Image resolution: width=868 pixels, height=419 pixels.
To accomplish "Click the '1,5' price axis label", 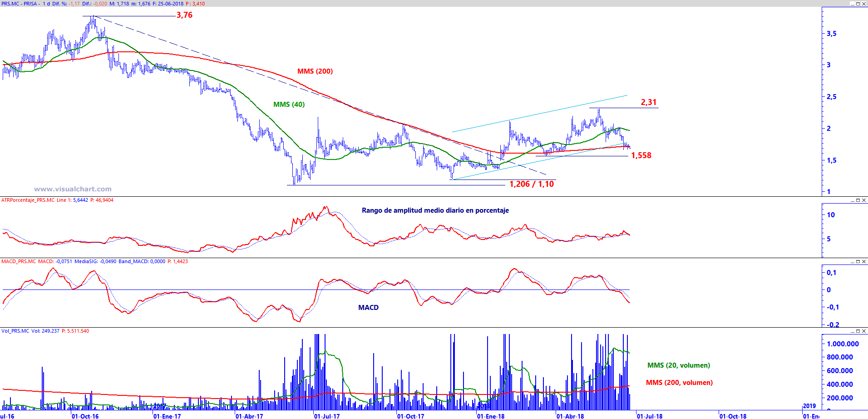I will tap(831, 160).
